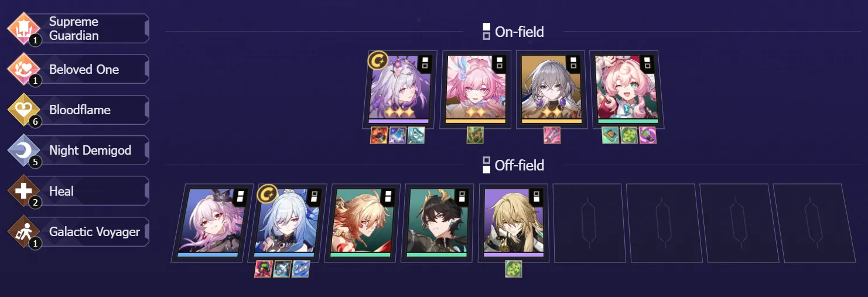Click the first empty off-field slot
868x297 pixels.
pyautogui.click(x=587, y=223)
